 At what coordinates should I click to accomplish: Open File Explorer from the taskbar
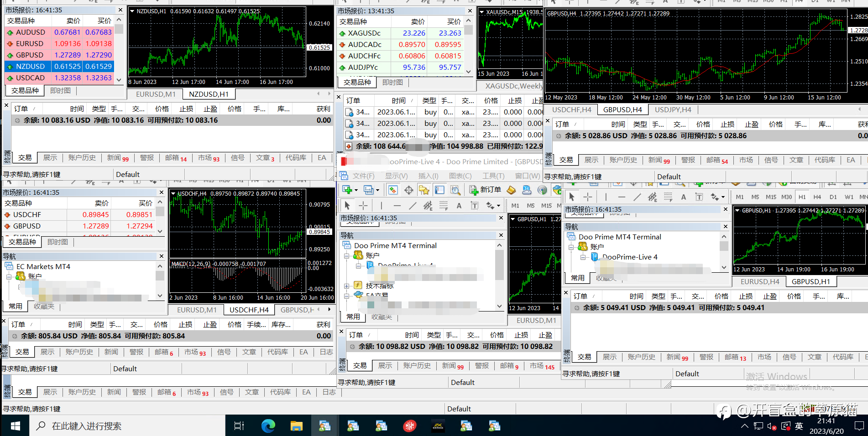[x=297, y=426]
